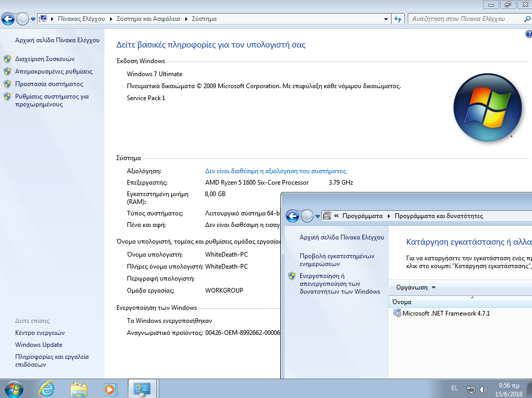Expand the arrow after Πίνακας Ελέγχου

coord(111,19)
